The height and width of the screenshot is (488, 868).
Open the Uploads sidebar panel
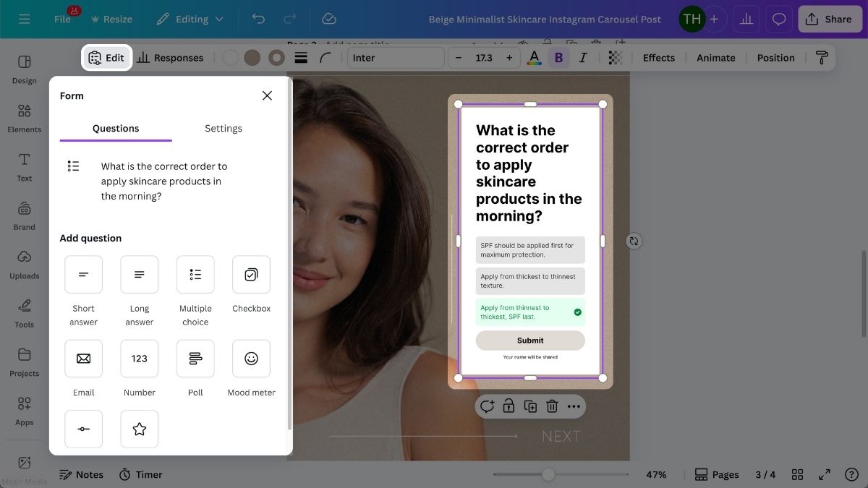coord(25,265)
